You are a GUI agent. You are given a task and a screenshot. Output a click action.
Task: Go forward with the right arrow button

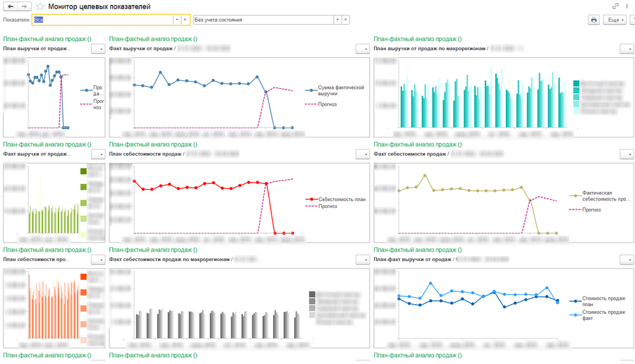tap(24, 6)
